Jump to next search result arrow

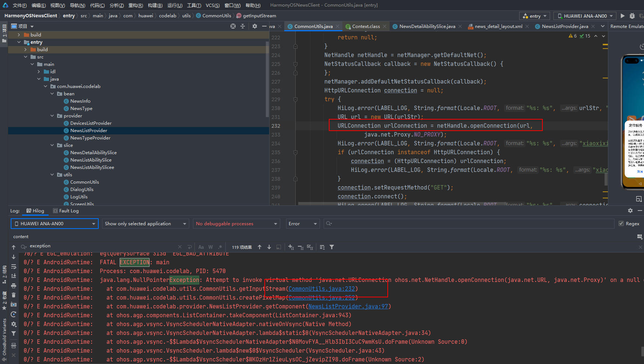pyautogui.click(x=269, y=247)
